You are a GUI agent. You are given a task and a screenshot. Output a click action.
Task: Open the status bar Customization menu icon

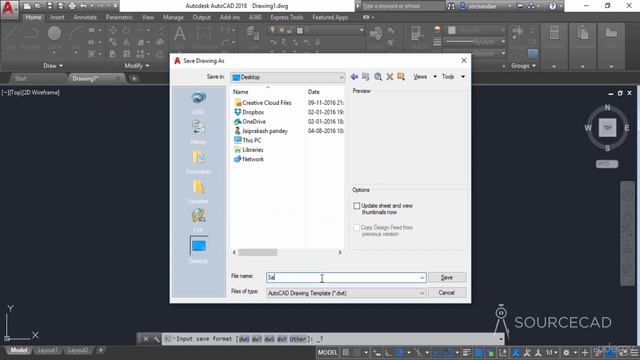(634, 353)
